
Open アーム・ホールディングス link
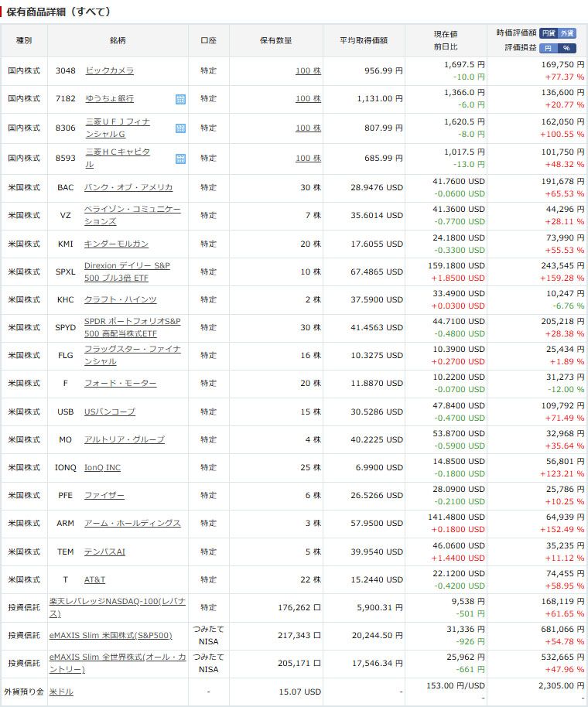coord(132,523)
